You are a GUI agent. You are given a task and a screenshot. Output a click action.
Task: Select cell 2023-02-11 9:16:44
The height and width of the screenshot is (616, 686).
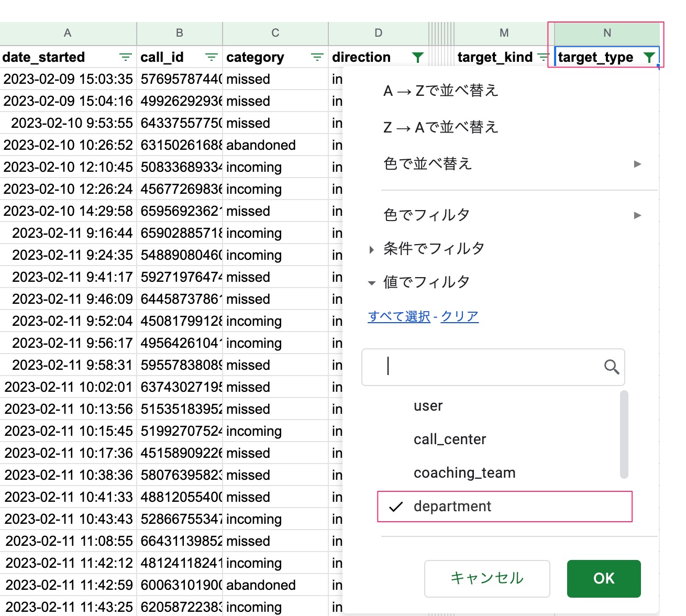tap(68, 233)
